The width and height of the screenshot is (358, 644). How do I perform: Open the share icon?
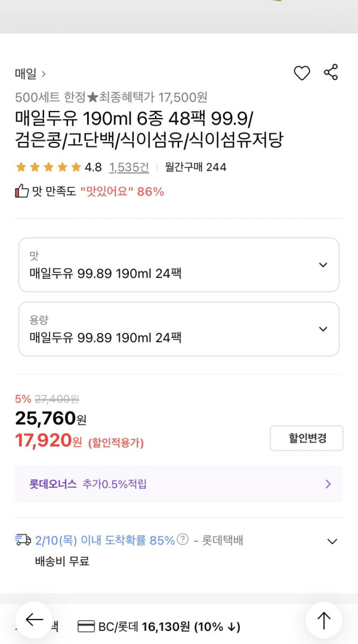pos(331,72)
